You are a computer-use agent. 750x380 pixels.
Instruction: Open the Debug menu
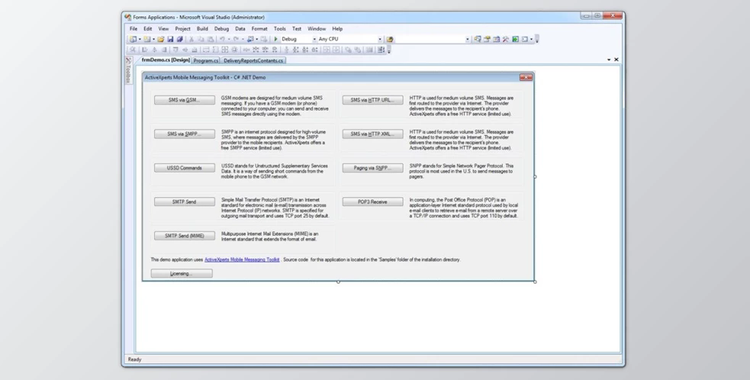221,29
